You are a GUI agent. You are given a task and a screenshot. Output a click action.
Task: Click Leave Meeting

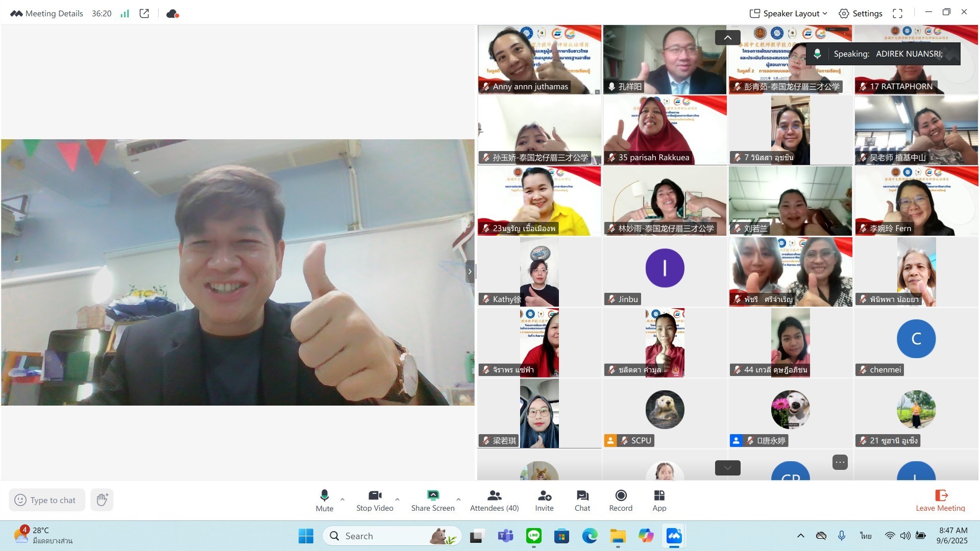[940, 500]
